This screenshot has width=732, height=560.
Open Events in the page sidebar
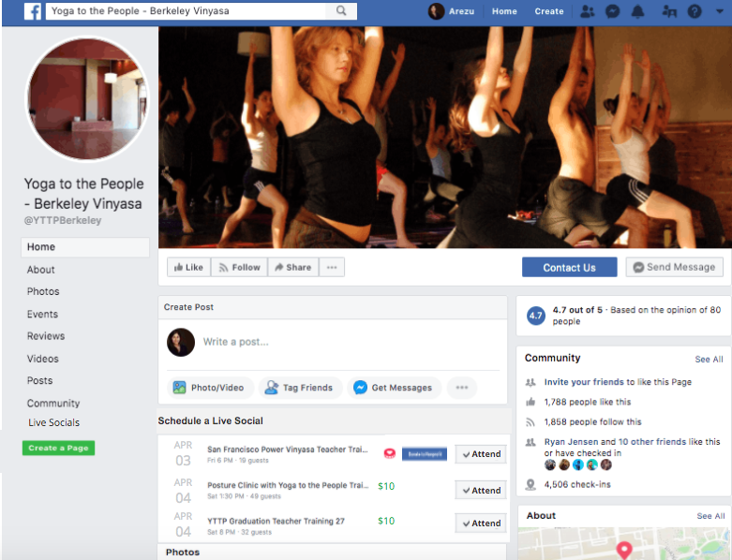[42, 314]
